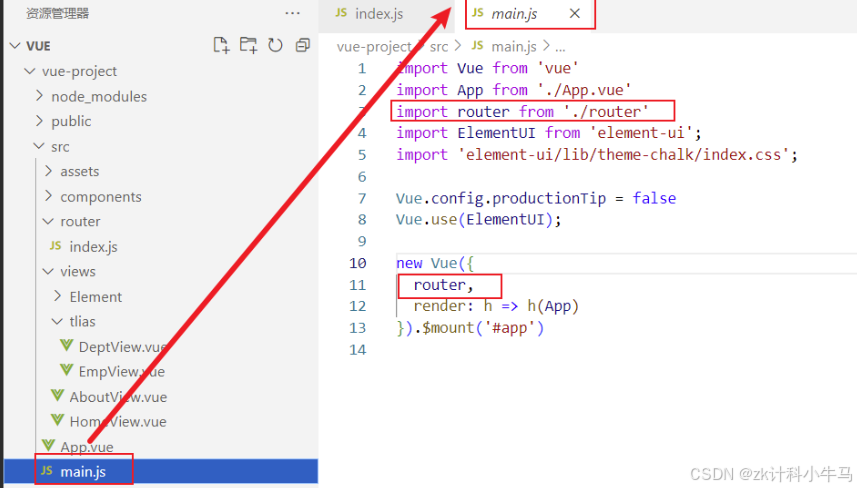This screenshot has width=857, height=489.
Task: Click the theme-chalk index.css import line
Action: click(x=597, y=155)
